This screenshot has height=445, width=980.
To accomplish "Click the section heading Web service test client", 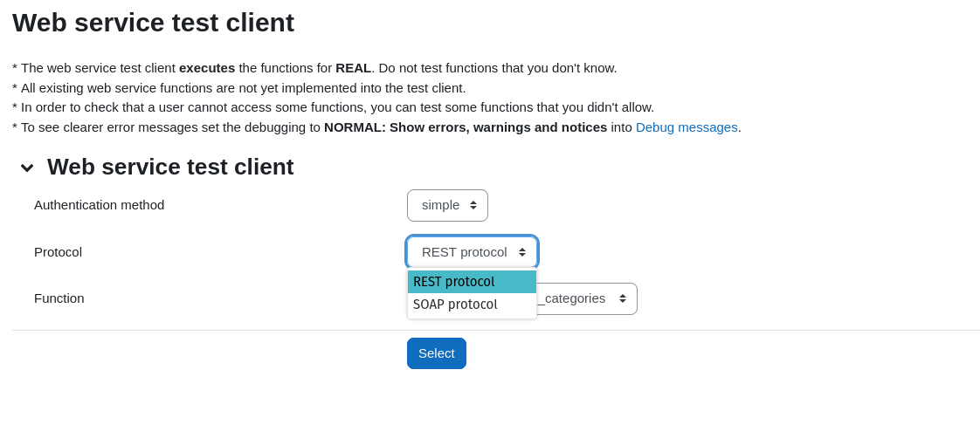I will (170, 168).
